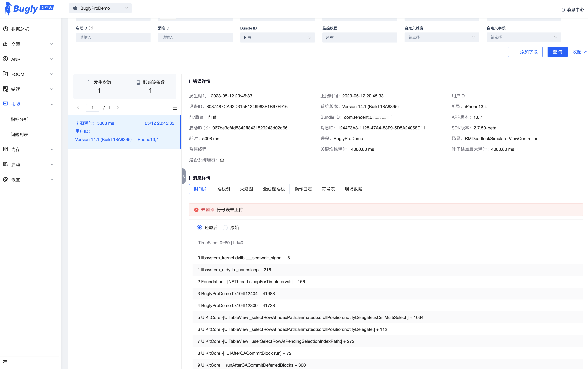Click the page number input box
Screen dimensions: 588x369
point(92,108)
